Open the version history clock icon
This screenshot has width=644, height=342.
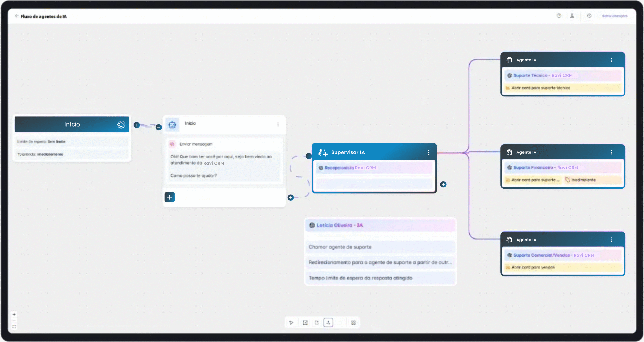pyautogui.click(x=589, y=16)
